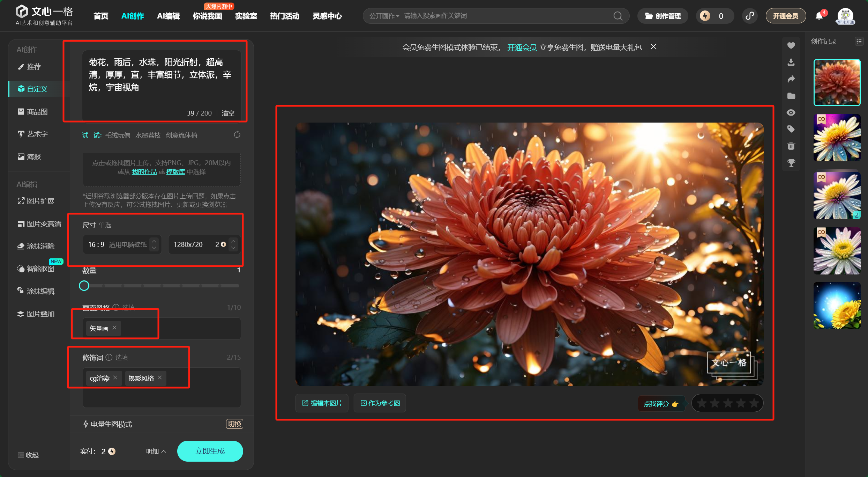This screenshot has height=477, width=868.
Task: Click the tag label icon
Action: (791, 129)
